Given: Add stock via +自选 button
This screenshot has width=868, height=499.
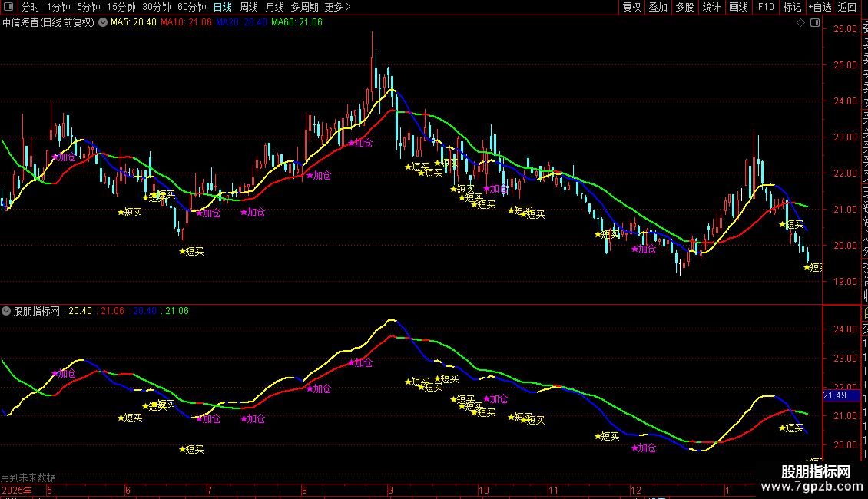Looking at the screenshot, I should click(x=819, y=7).
